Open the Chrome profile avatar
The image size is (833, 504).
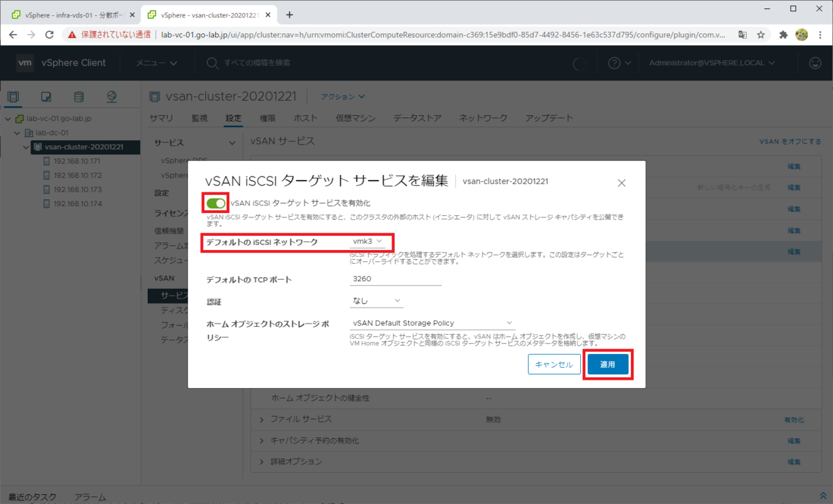tap(801, 34)
